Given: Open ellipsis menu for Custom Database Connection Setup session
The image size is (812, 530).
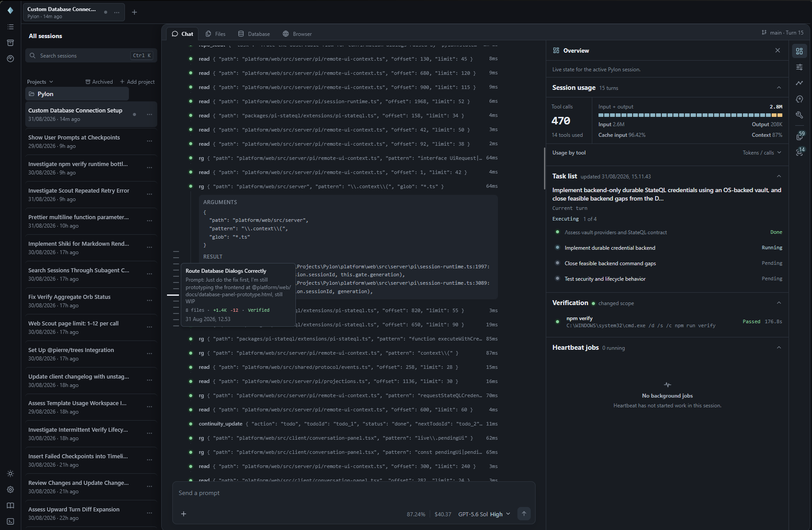Looking at the screenshot, I should [150, 115].
